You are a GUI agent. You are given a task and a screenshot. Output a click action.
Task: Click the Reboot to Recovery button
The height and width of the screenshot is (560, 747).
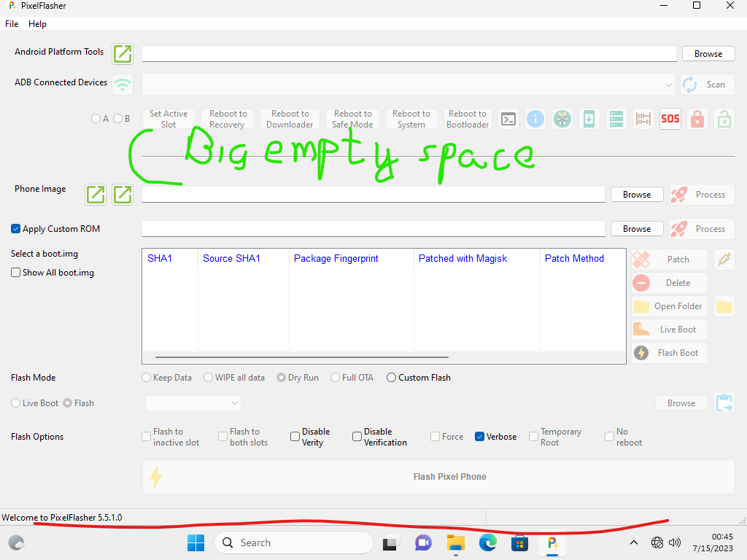pos(228,119)
